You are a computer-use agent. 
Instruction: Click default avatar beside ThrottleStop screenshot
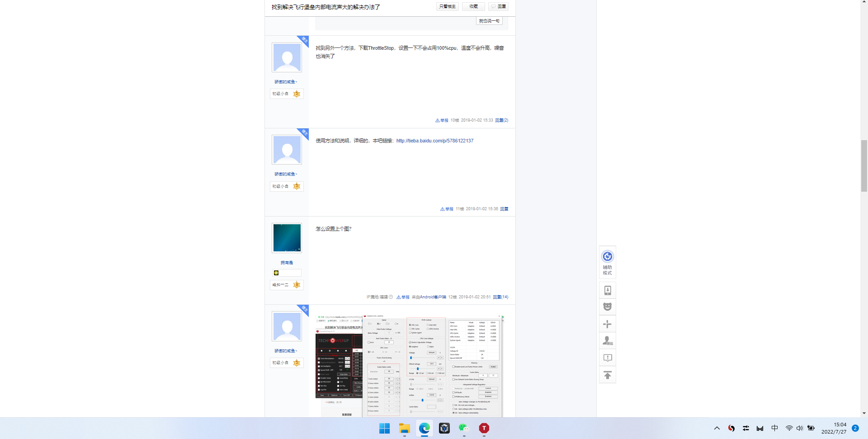pos(287,326)
